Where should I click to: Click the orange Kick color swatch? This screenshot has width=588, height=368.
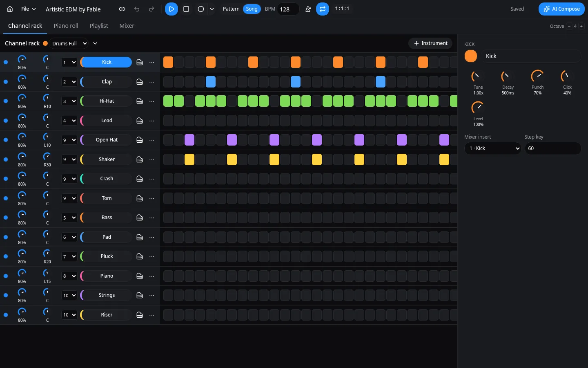point(471,56)
